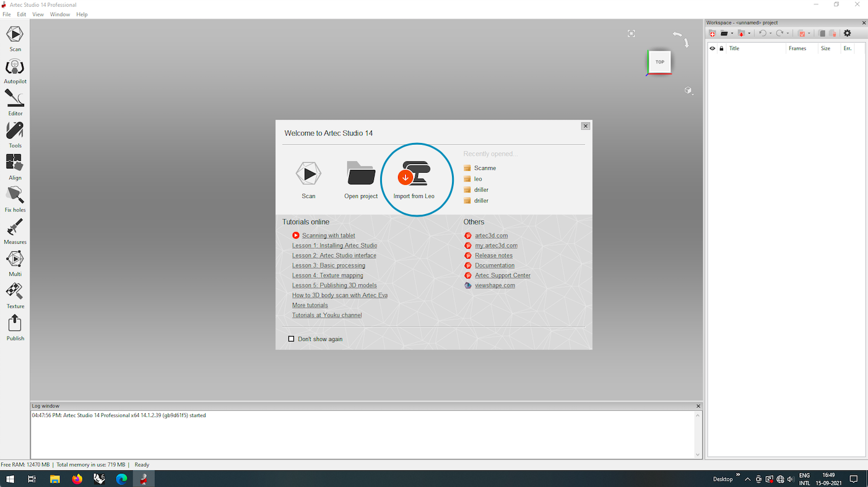Open the Texture tool
This screenshot has height=487, width=868.
point(15,296)
